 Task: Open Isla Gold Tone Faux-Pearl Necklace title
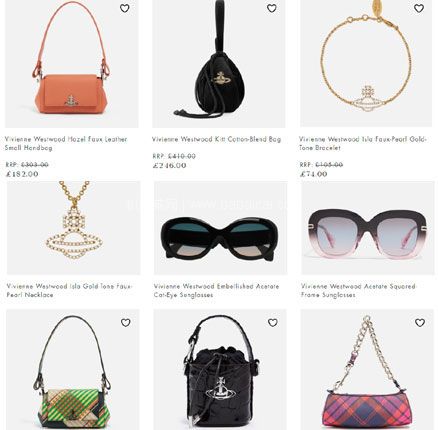point(69,290)
